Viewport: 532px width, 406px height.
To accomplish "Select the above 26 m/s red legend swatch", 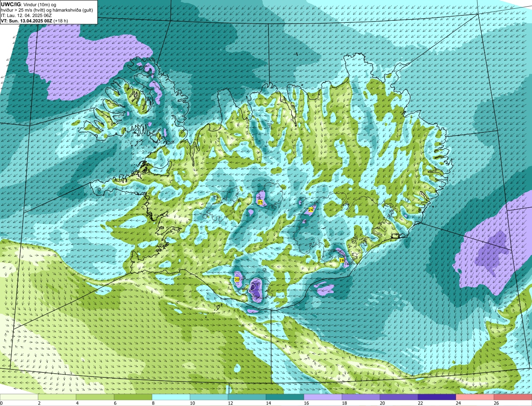I will pos(513,397).
